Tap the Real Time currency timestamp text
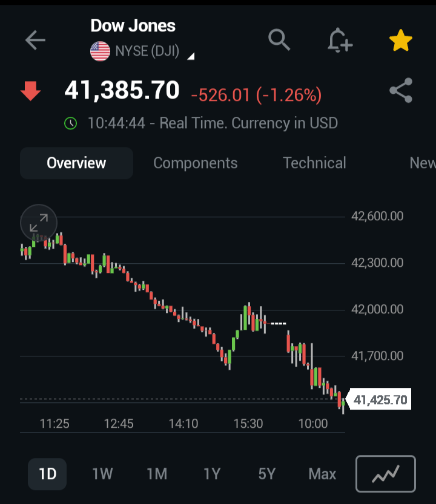Image resolution: width=436 pixels, height=504 pixels. pyautogui.click(x=213, y=123)
